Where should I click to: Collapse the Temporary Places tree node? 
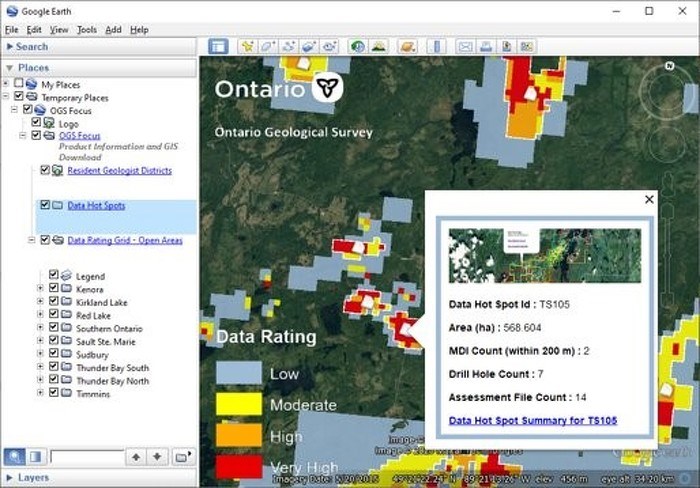point(6,96)
